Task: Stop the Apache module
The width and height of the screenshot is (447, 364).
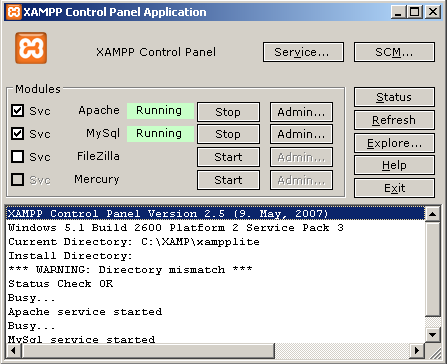Action: pyautogui.click(x=228, y=112)
